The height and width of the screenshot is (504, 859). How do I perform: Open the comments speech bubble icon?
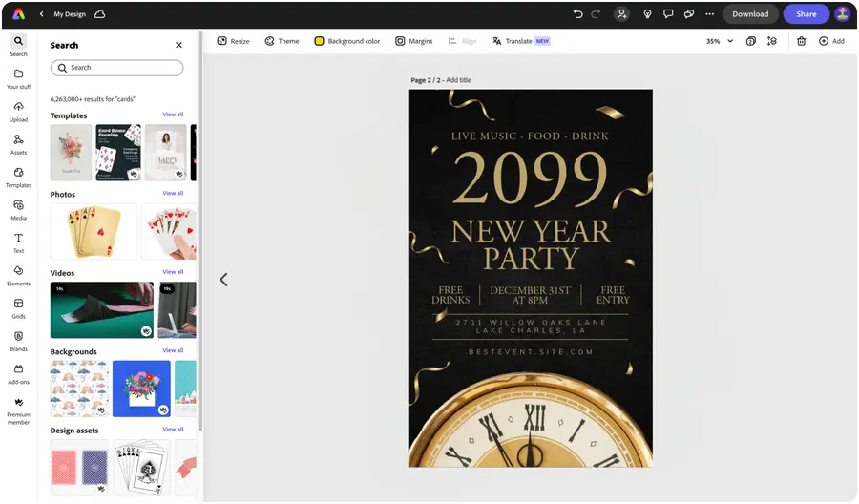point(668,14)
